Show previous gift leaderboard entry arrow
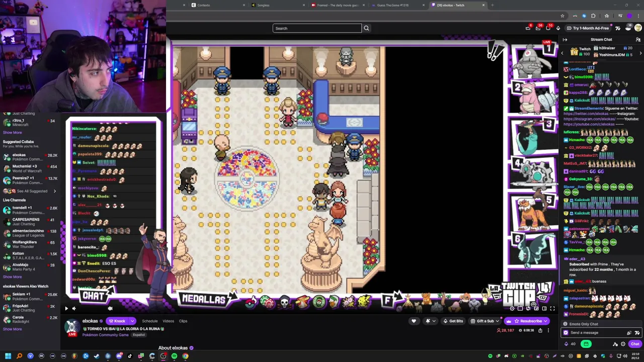This screenshot has height=362, width=644. click(562, 53)
